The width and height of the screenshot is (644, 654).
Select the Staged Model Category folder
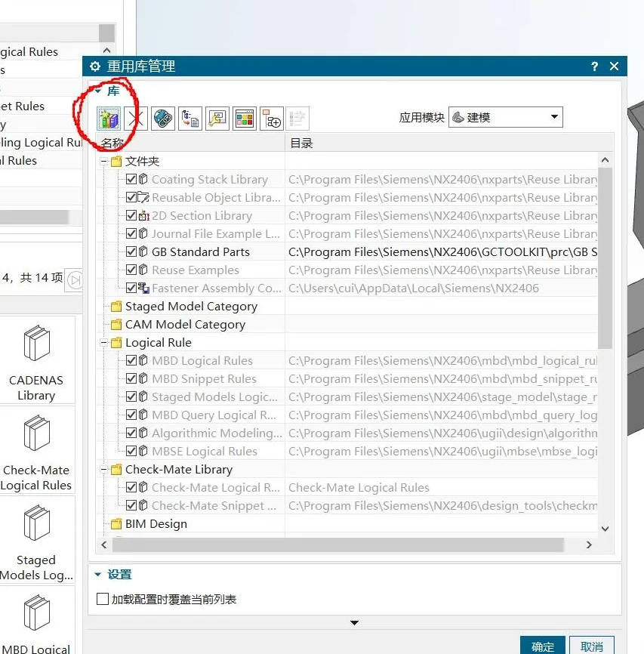(190, 307)
